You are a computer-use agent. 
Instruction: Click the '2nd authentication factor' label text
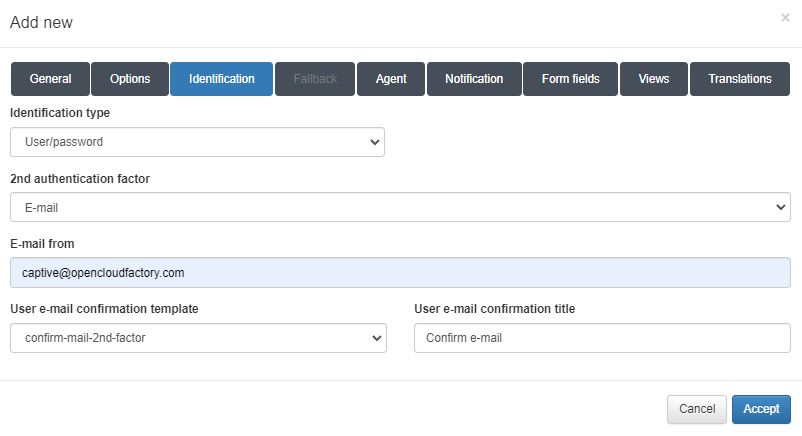[x=80, y=178]
